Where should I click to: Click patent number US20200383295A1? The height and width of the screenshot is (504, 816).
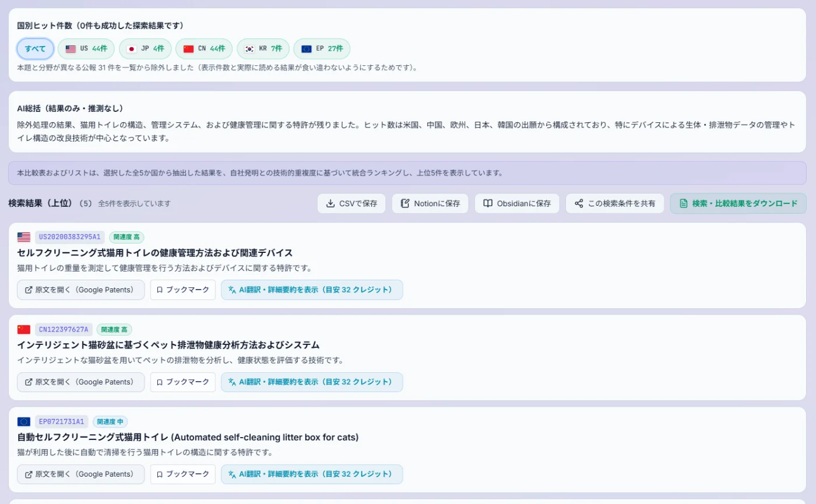70,237
